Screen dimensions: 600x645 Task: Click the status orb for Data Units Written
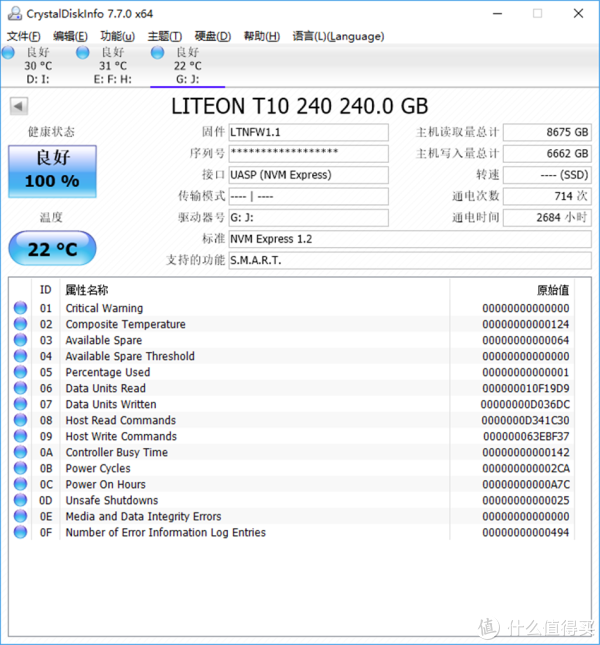(21, 404)
